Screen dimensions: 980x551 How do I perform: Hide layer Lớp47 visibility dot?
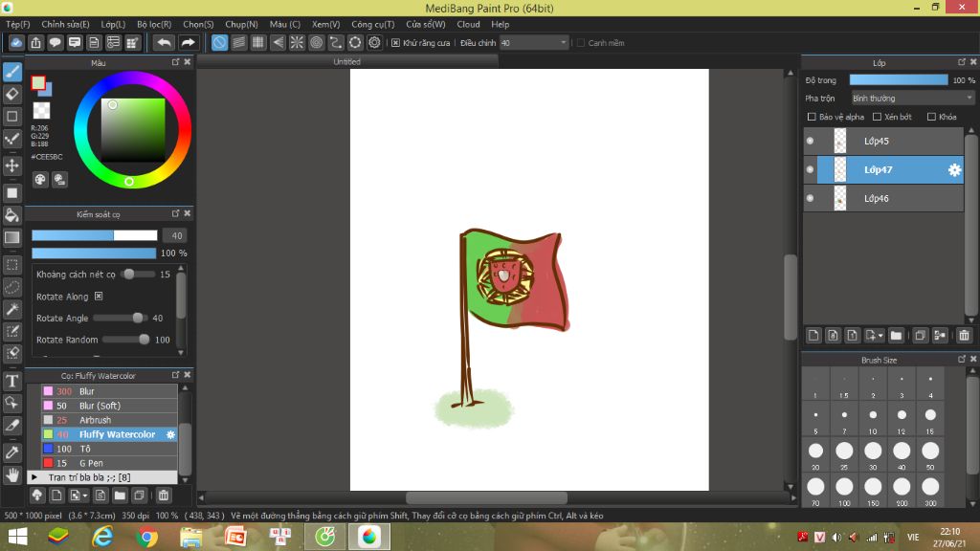coord(810,170)
